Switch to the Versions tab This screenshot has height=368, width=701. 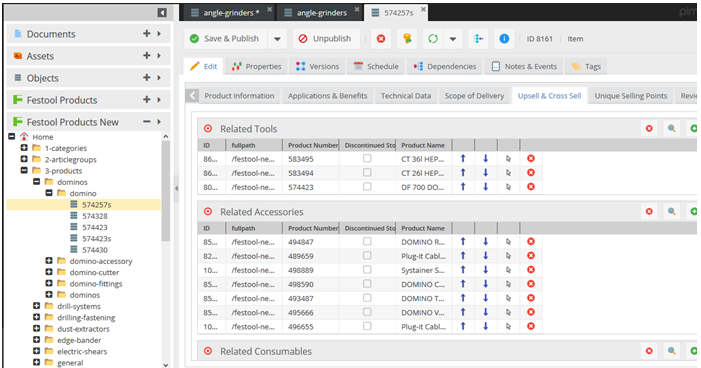[317, 66]
